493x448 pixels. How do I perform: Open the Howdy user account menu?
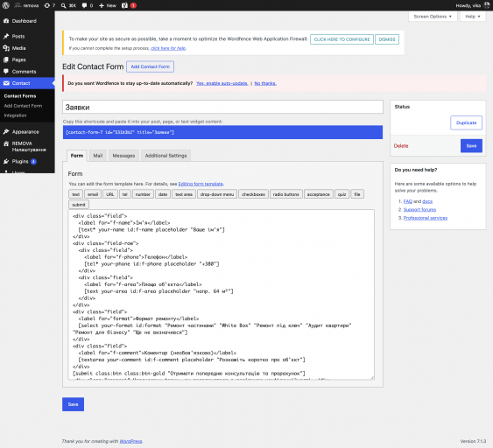473,5
